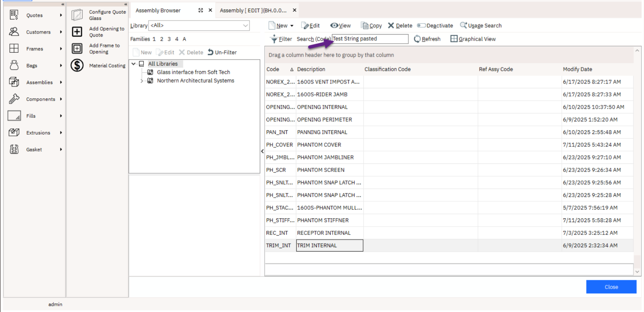
Task: Click the Filter funnel icon
Action: click(x=274, y=39)
